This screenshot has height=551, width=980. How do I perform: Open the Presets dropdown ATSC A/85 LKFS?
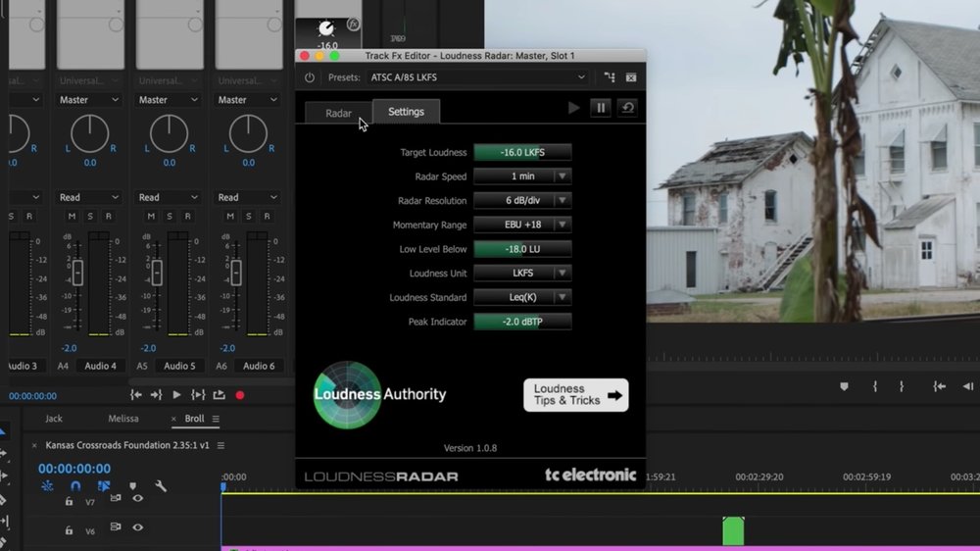pos(477,77)
